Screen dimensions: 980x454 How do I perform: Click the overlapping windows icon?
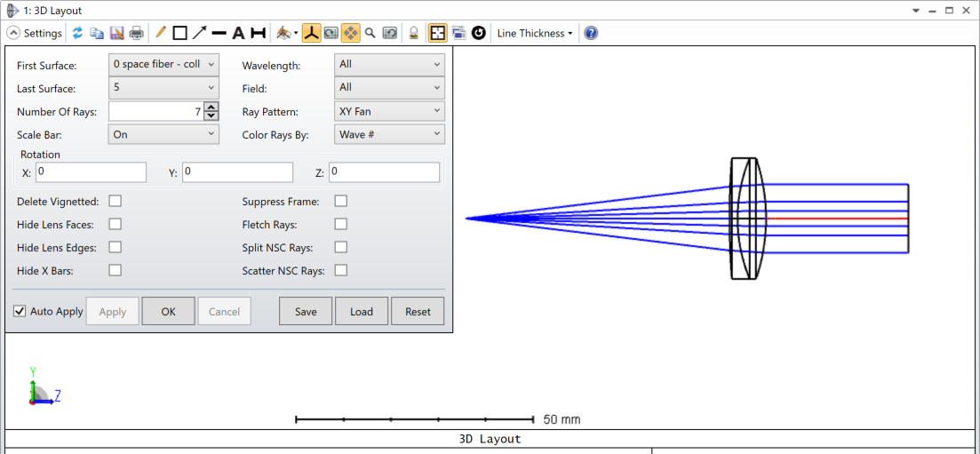[458, 33]
